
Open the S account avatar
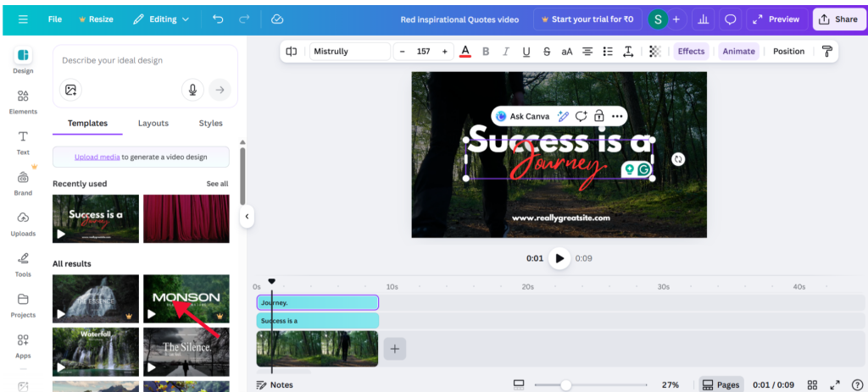(x=658, y=19)
